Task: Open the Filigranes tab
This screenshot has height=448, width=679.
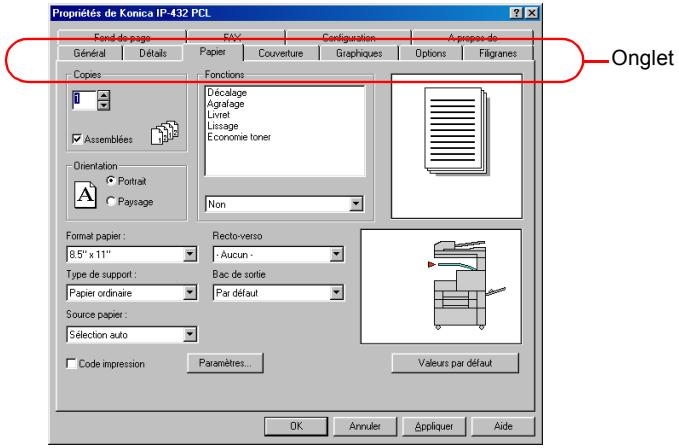Action: pyautogui.click(x=498, y=53)
